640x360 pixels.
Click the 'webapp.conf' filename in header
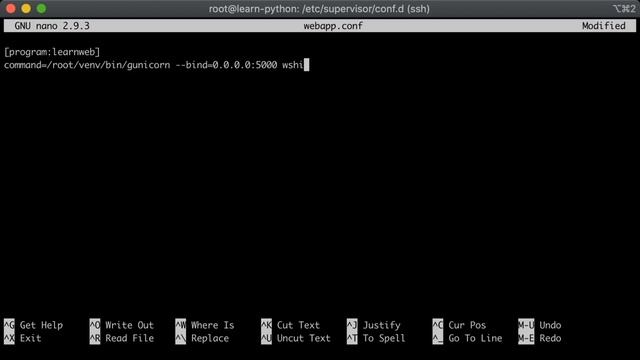(x=333, y=26)
